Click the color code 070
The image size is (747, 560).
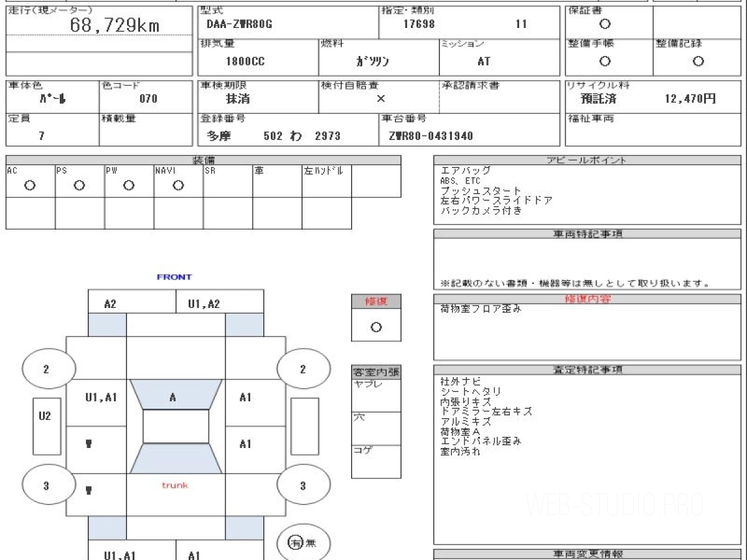tap(149, 98)
